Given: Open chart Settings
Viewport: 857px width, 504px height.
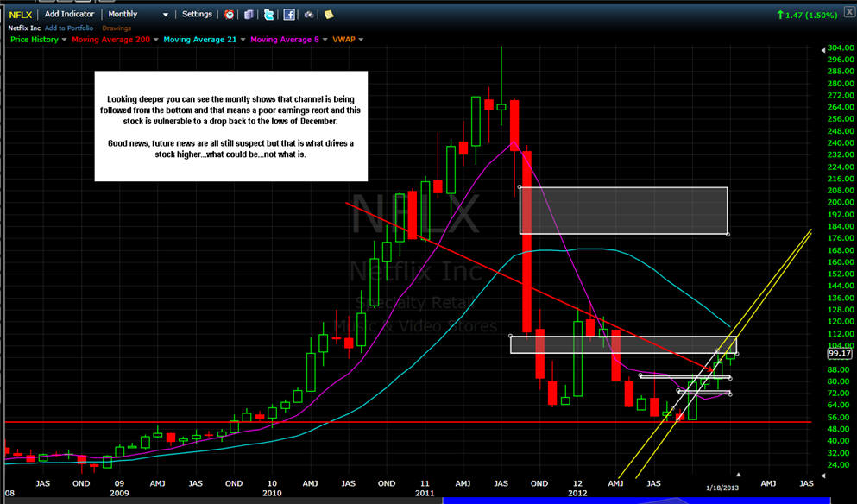Looking at the screenshot, I should (x=197, y=14).
